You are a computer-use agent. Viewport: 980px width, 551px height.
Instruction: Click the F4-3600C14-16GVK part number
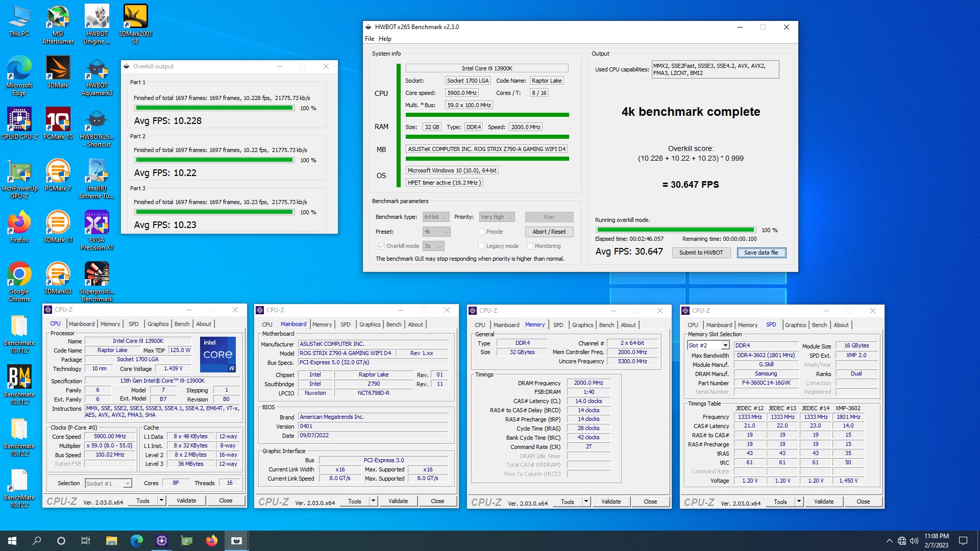tap(766, 383)
